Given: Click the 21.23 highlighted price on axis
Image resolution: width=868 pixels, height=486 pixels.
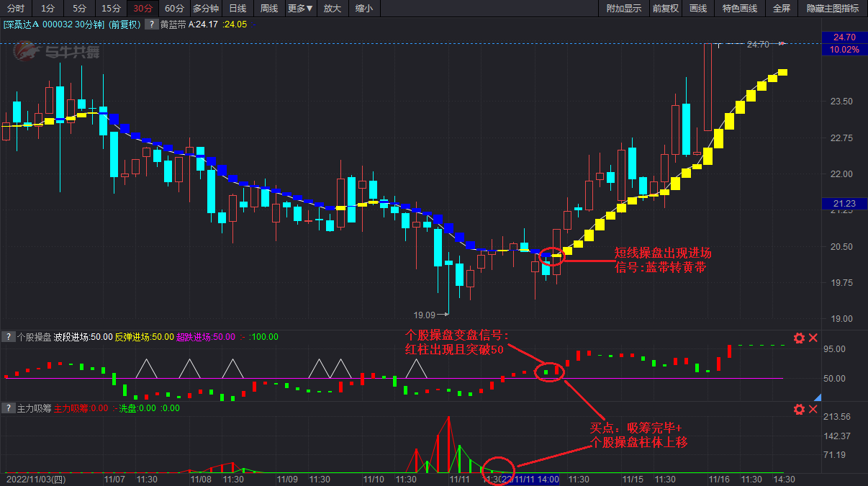Looking at the screenshot, I should tap(844, 204).
